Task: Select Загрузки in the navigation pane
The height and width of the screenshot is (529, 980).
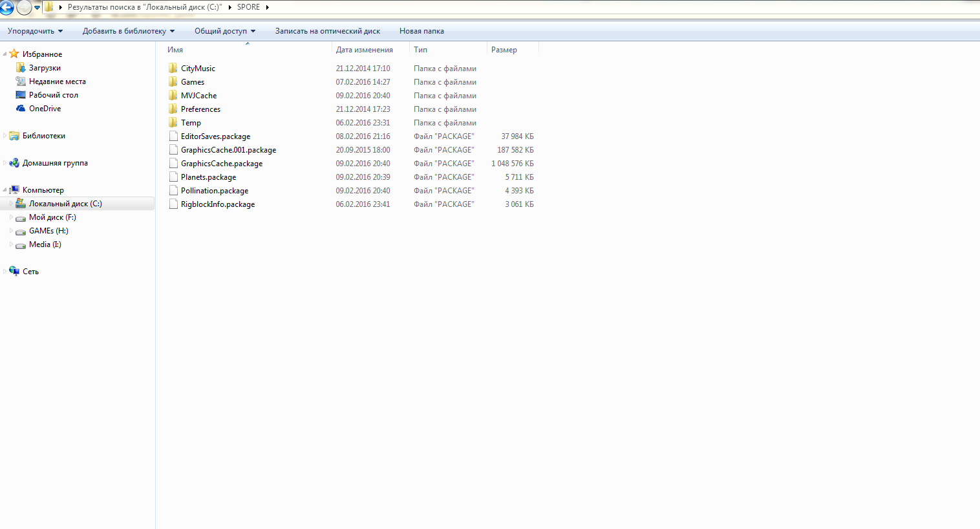Action: 45,68
